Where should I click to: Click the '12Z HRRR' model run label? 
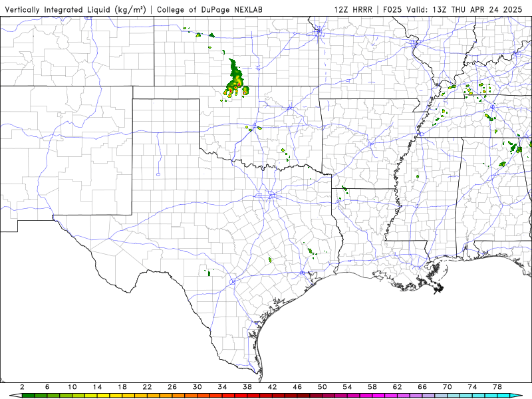click(x=353, y=9)
